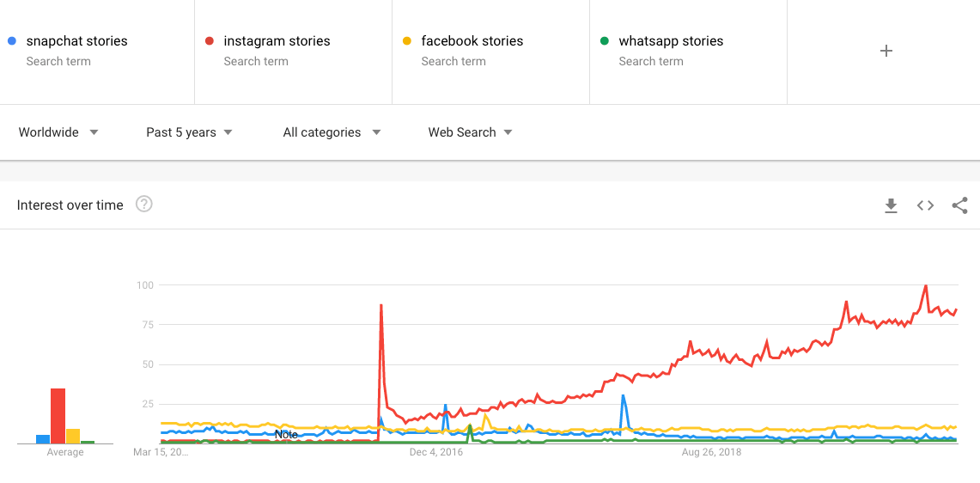Click the yellow facebook stories dot
This screenshot has height=483, width=980.
click(406, 40)
